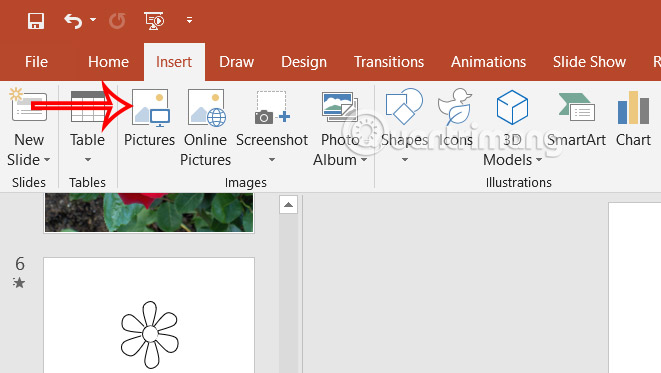Open the Animations tab
The height and width of the screenshot is (373, 661).
pos(488,62)
